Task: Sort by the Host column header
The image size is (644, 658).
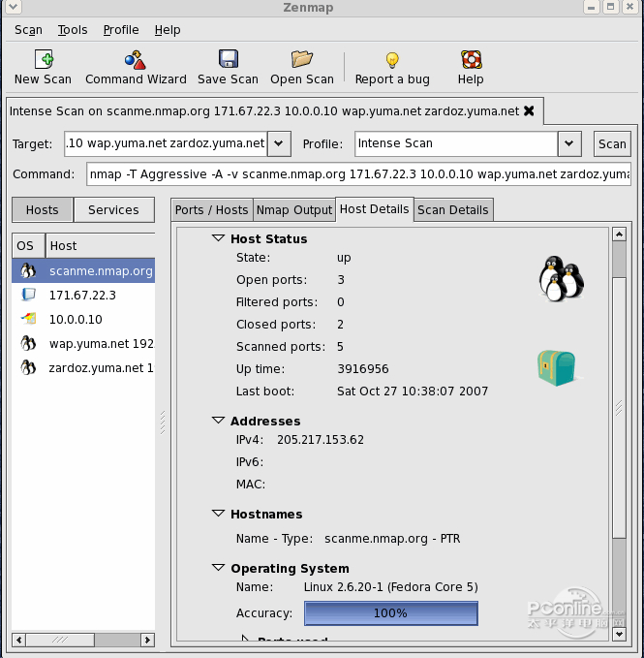Action: tap(100, 245)
